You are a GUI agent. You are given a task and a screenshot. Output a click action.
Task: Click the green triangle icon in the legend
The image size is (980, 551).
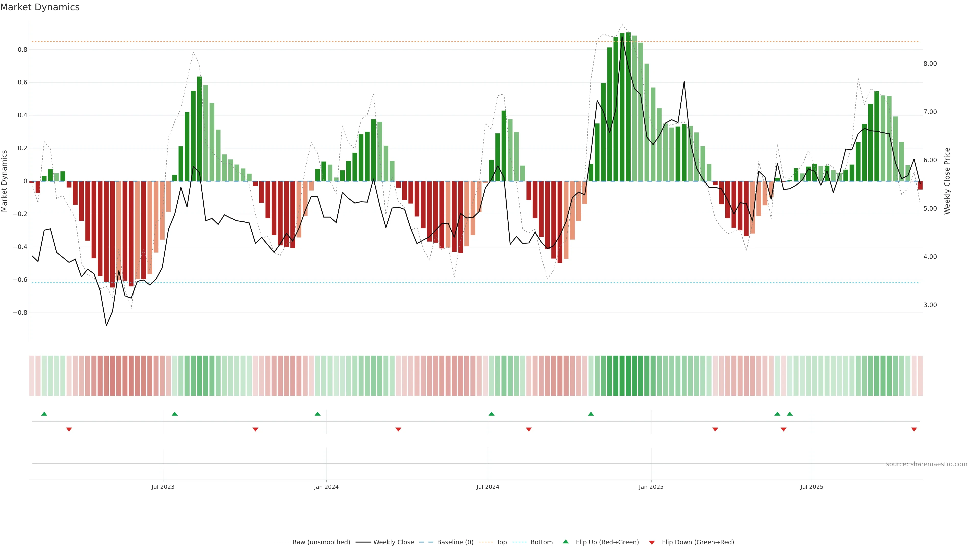tap(566, 542)
